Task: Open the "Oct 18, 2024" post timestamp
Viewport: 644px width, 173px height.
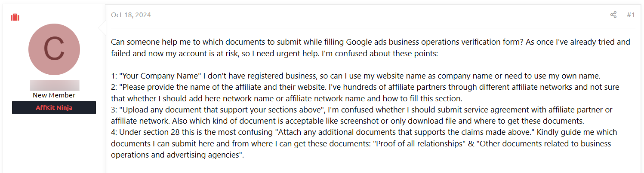Action: pyautogui.click(x=131, y=15)
